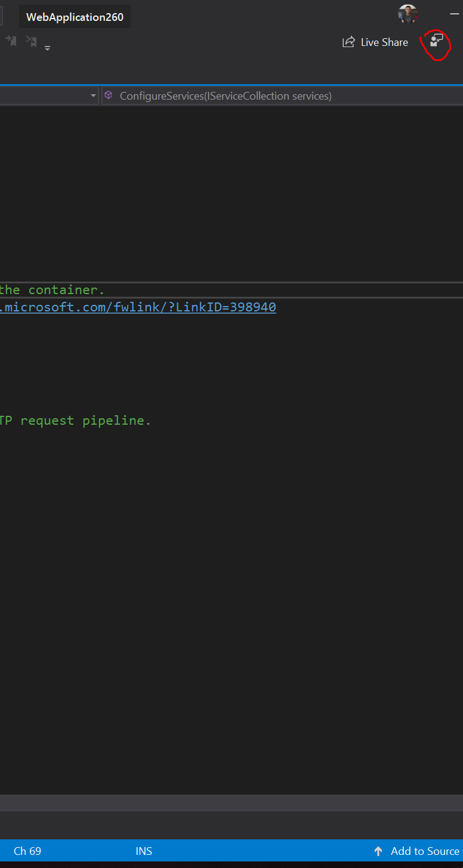Click the clear bookmarks toolbar icon
Viewport: 463px width, 868px height.
coord(30,41)
